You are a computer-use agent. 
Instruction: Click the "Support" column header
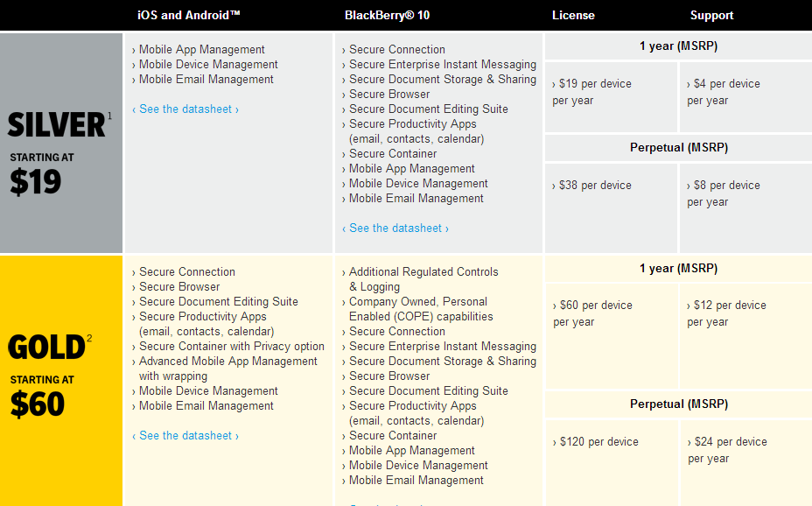[712, 16]
